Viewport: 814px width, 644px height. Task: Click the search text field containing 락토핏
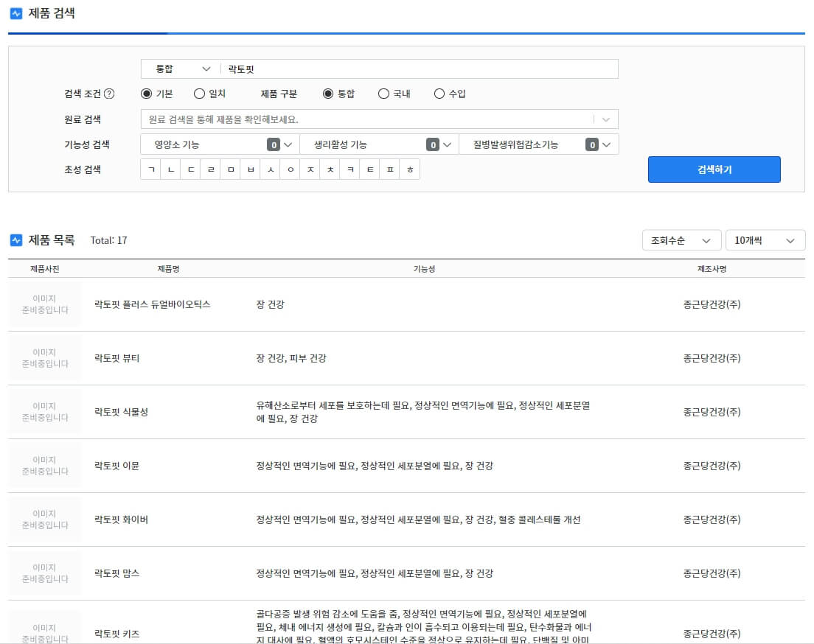pyautogui.click(x=420, y=69)
